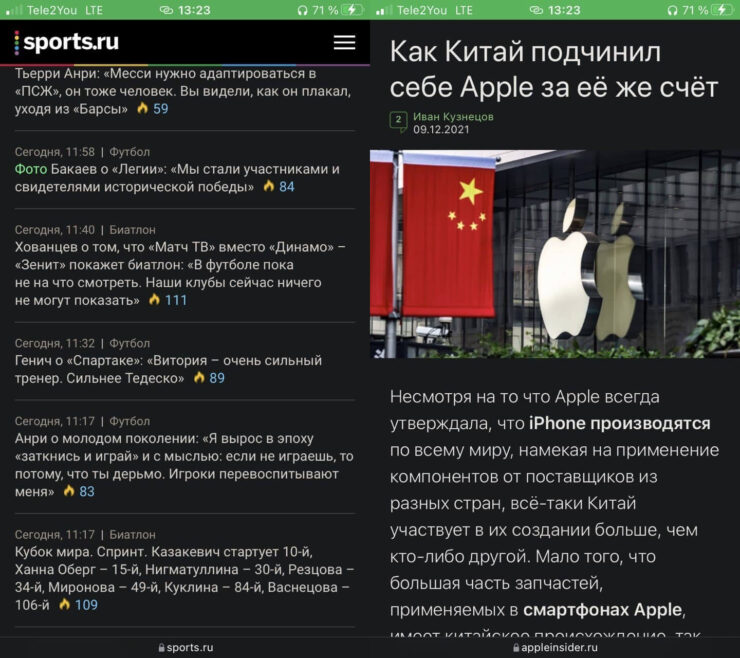Open Bakaev article about Legia
This screenshot has height=658, width=740.
point(177,178)
